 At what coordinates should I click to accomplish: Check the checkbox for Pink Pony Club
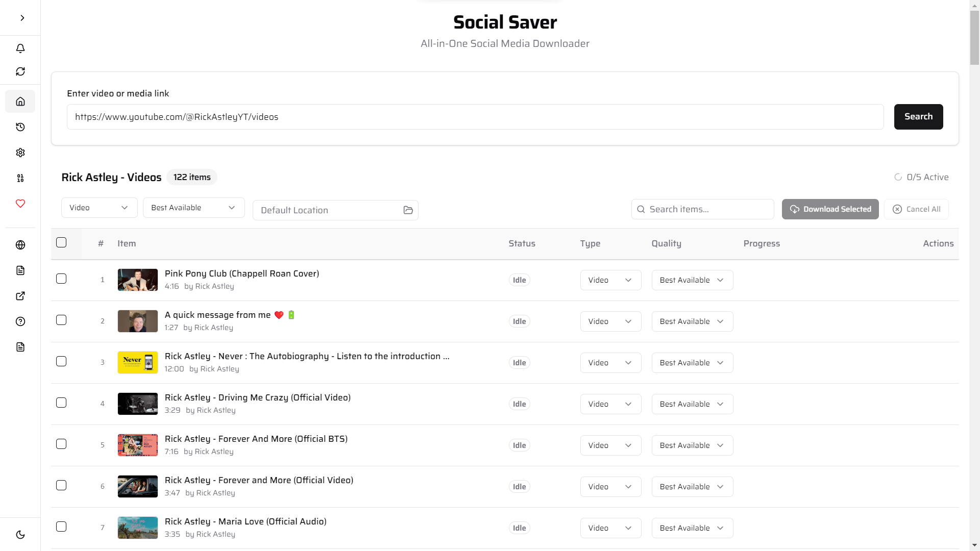tap(61, 279)
